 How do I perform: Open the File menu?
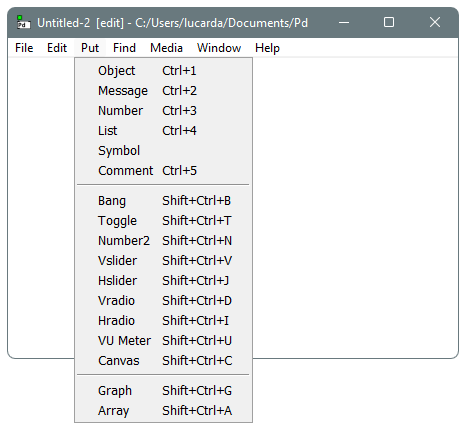pos(24,48)
